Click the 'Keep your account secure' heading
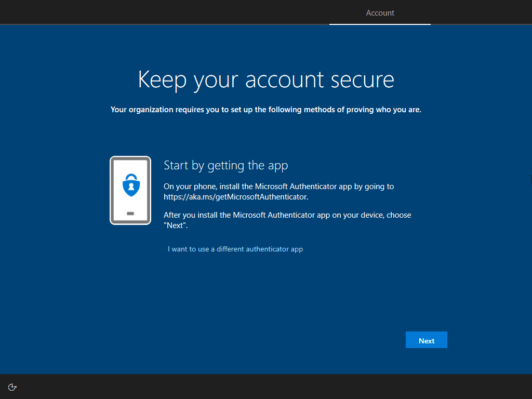Viewport: 532px width, 399px height. [266, 80]
